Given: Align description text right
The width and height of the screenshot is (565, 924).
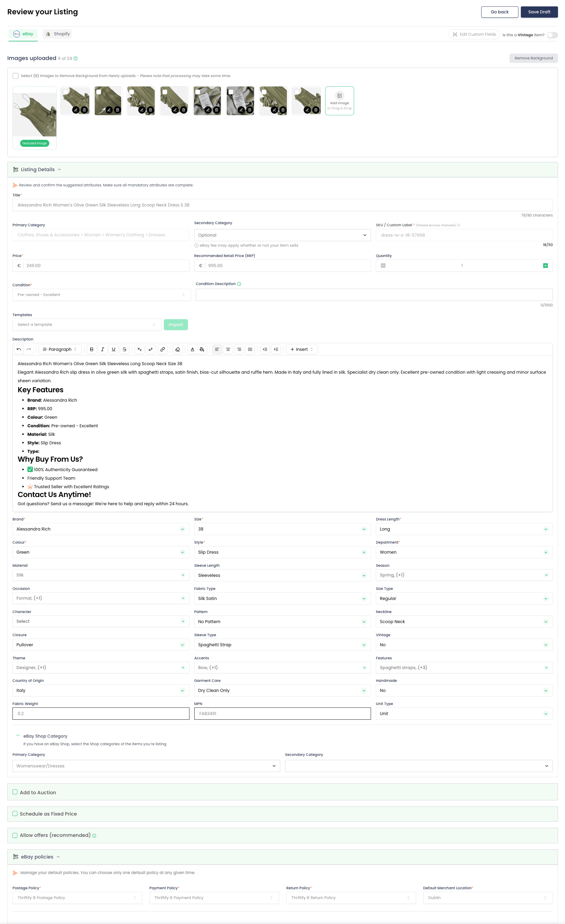Looking at the screenshot, I should click(239, 349).
